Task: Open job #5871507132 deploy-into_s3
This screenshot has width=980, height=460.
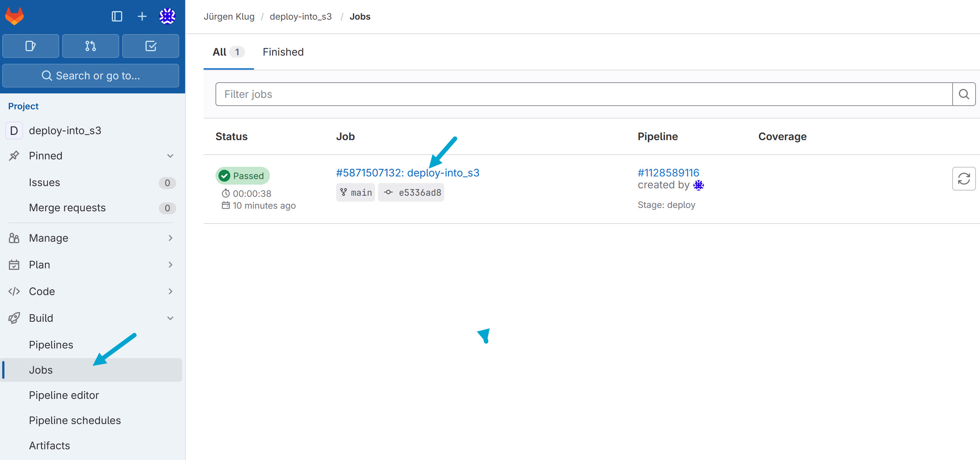Action: [407, 173]
